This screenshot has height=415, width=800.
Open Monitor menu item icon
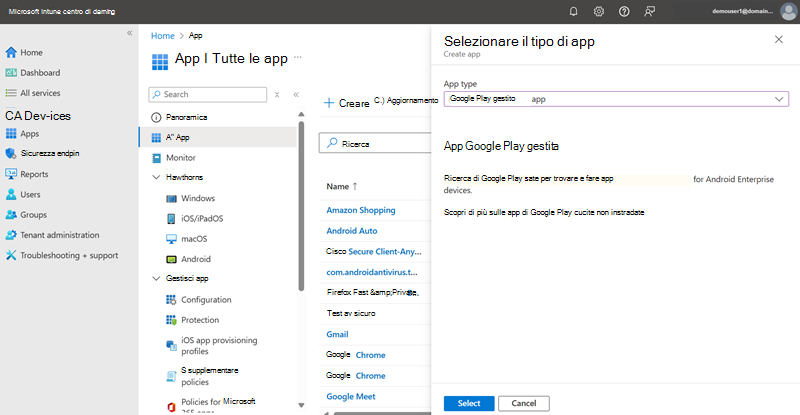pos(156,158)
